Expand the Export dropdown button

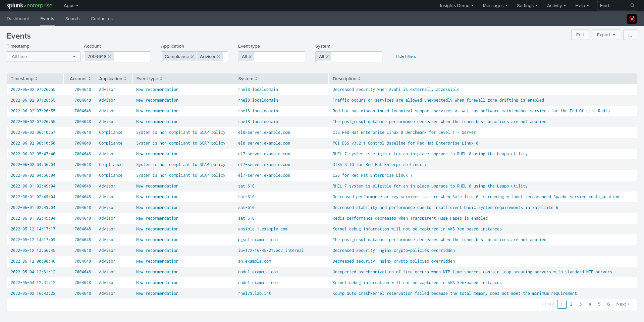606,35
